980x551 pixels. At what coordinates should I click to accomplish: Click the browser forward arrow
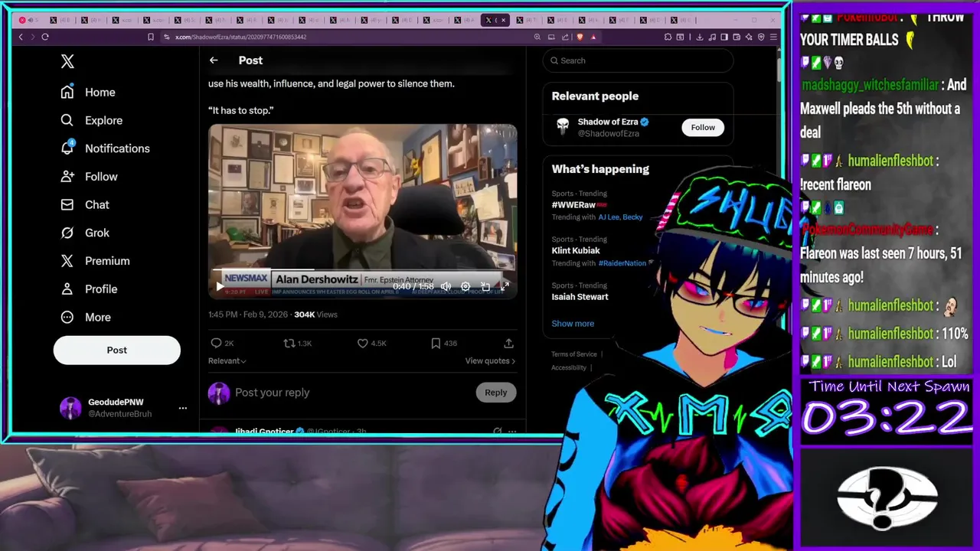[32, 37]
